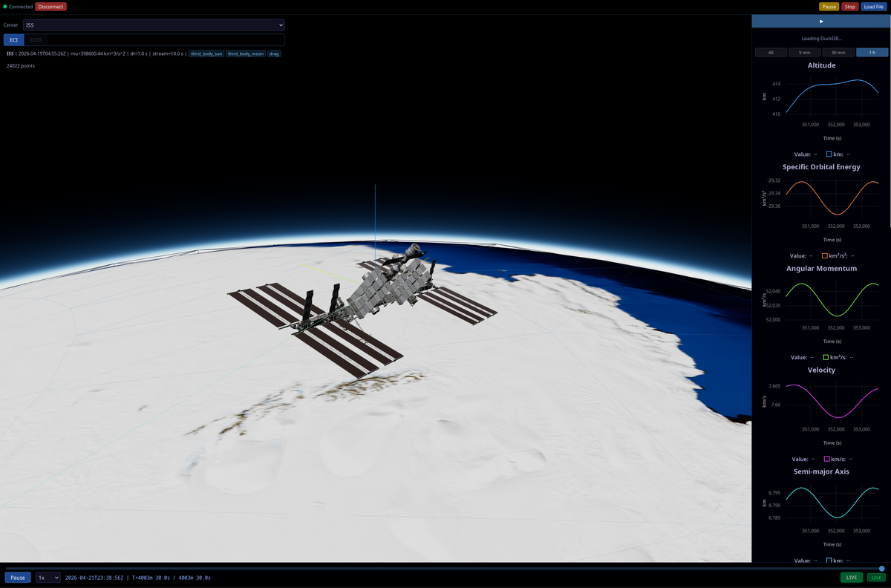Click the 'Loading DuckDB...' status text
The image size is (891, 588).
point(821,39)
